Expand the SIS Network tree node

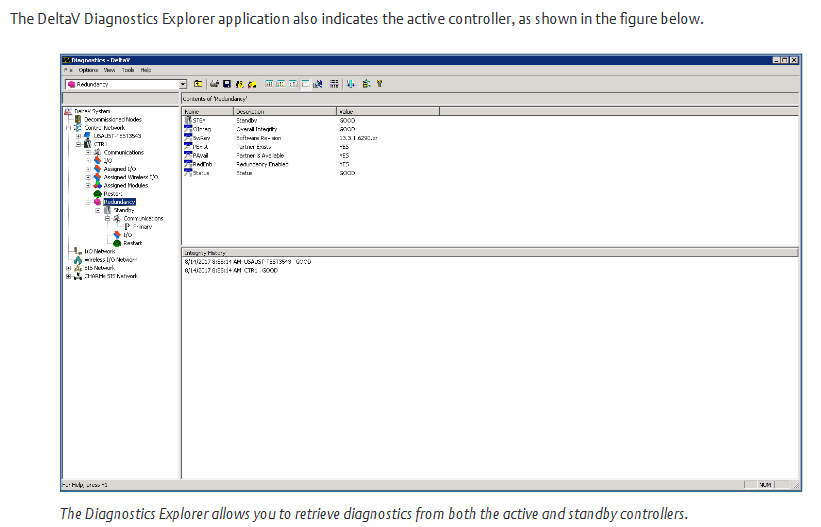(68, 268)
